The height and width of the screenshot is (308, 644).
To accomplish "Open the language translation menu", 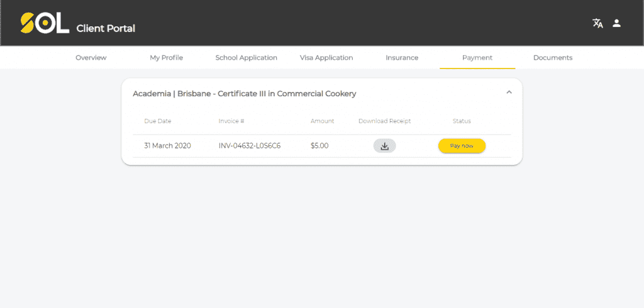I will pos(597,23).
